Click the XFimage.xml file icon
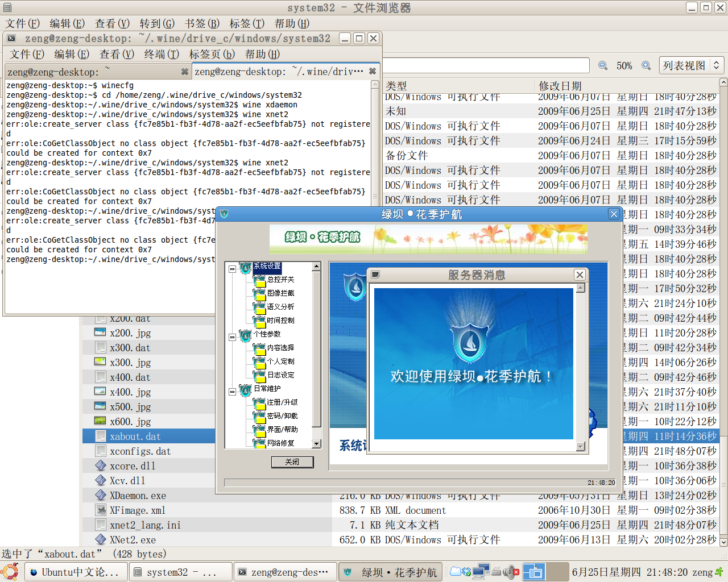 pos(101,510)
